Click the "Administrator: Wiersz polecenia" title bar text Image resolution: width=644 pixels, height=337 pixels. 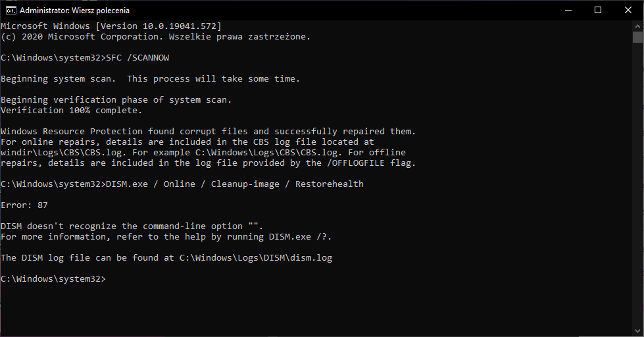(x=74, y=11)
